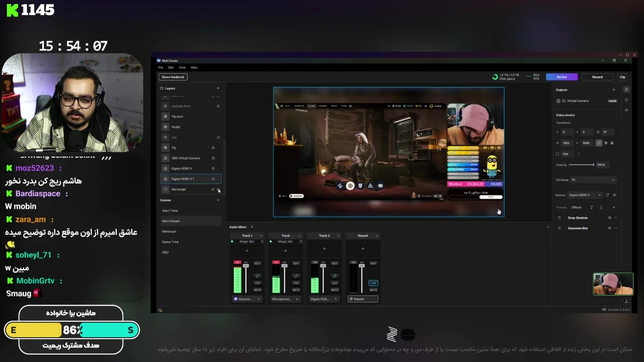Click the link icon on Track 1

coord(258,276)
